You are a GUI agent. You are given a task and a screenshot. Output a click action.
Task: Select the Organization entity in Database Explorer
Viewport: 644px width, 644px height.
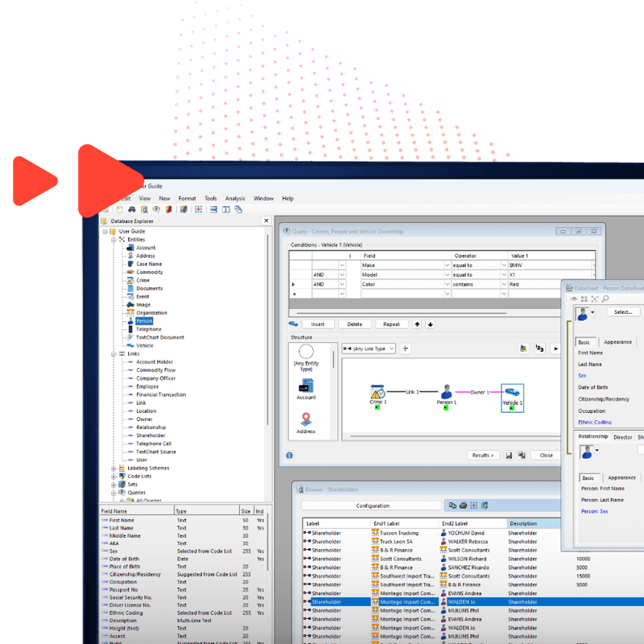click(x=151, y=313)
